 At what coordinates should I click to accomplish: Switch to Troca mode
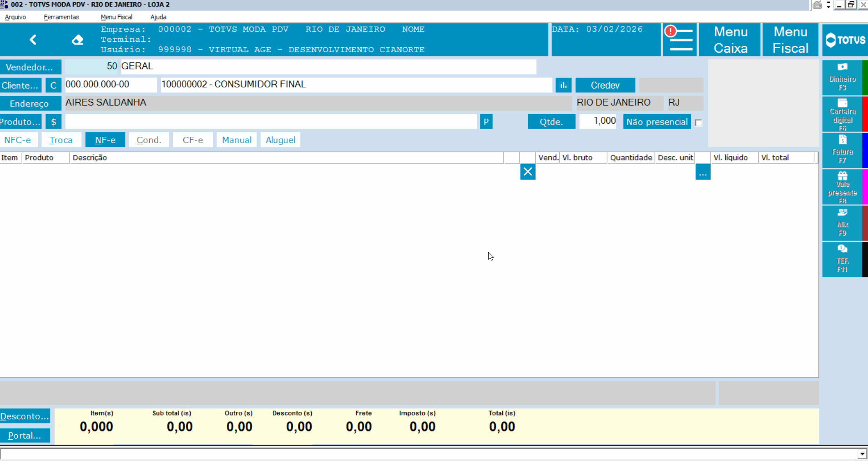[61, 140]
